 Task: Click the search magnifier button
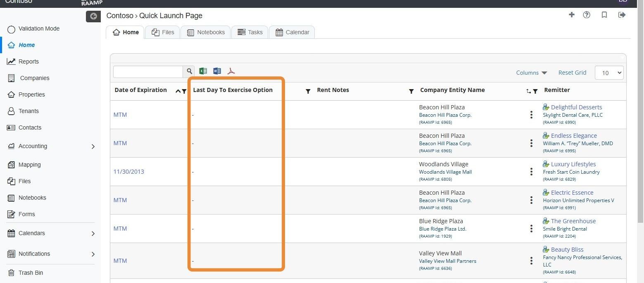click(x=189, y=71)
